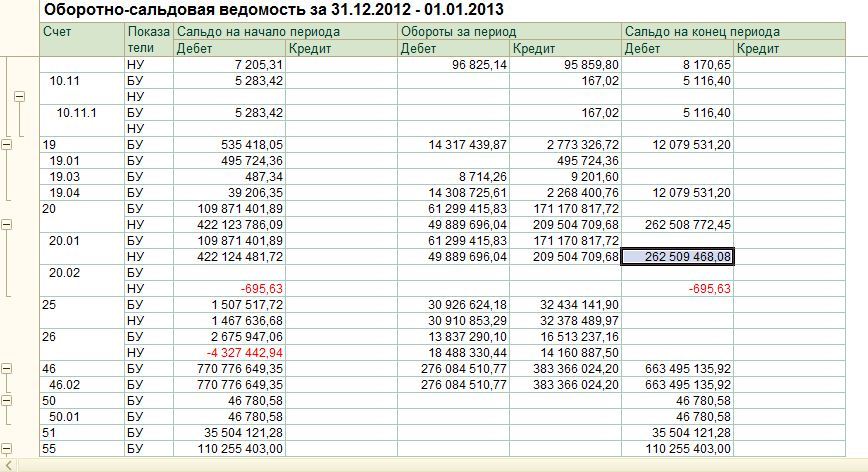Select the 'Счет' column header
Viewport: 868px width, 472px height.
point(83,39)
